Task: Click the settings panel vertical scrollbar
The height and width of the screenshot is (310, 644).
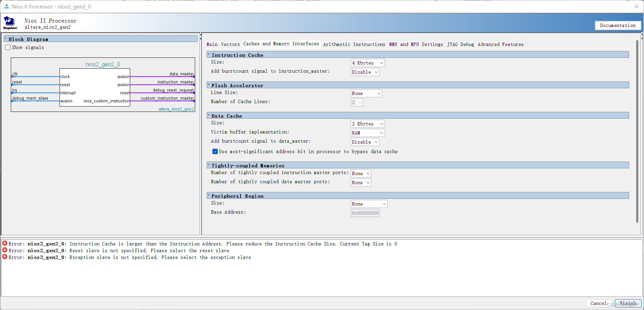Action: pos(637,132)
